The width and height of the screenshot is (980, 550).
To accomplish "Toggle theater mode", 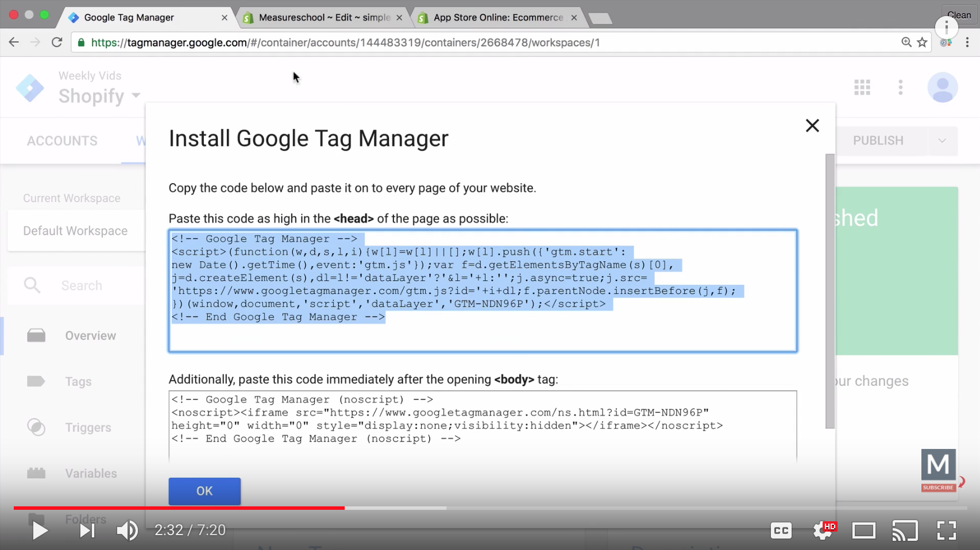I will click(863, 530).
